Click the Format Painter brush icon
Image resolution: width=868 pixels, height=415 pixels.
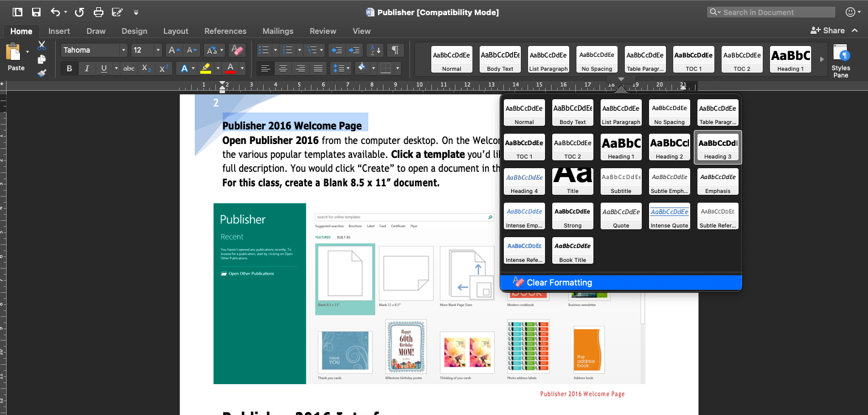click(x=42, y=73)
